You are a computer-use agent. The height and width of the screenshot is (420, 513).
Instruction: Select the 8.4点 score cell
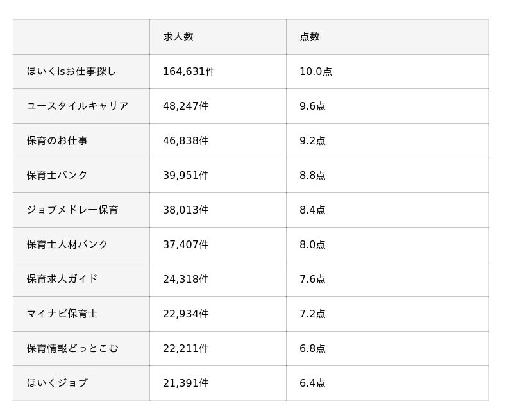click(312, 210)
